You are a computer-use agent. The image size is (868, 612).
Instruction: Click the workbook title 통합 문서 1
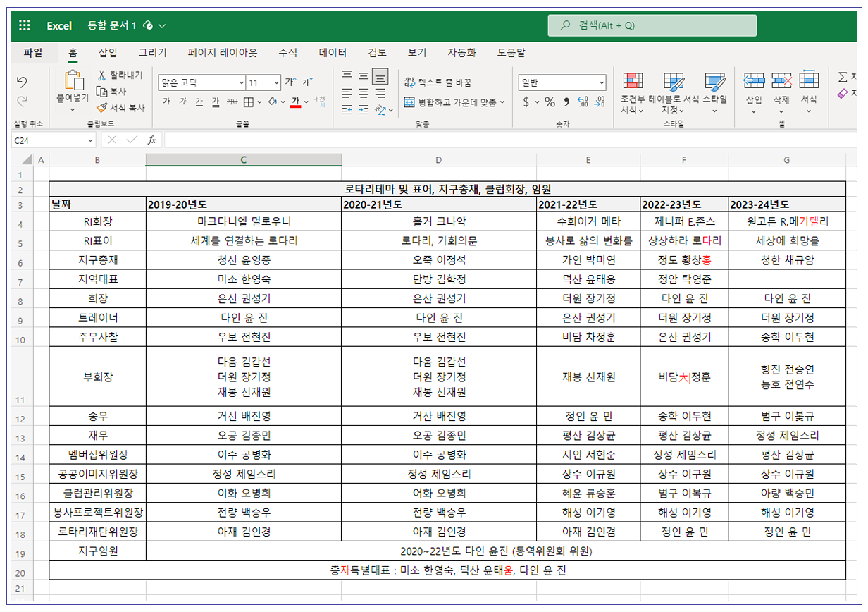[x=111, y=25]
